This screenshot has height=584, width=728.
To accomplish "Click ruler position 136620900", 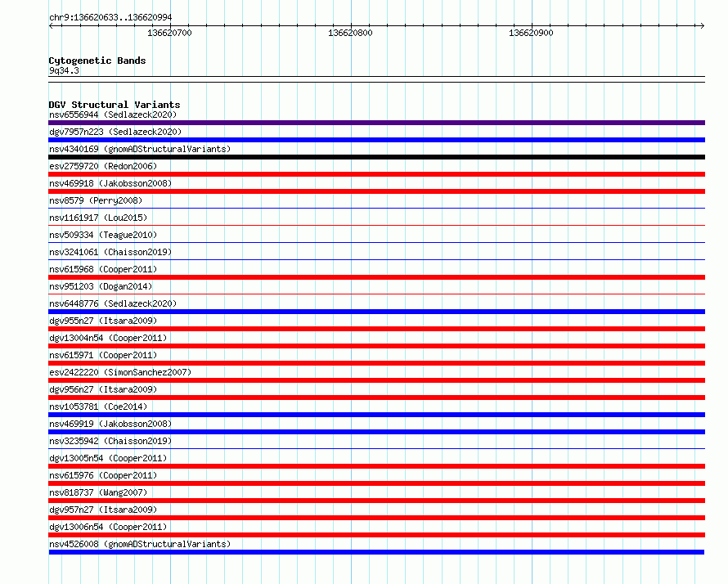I will pos(531,33).
